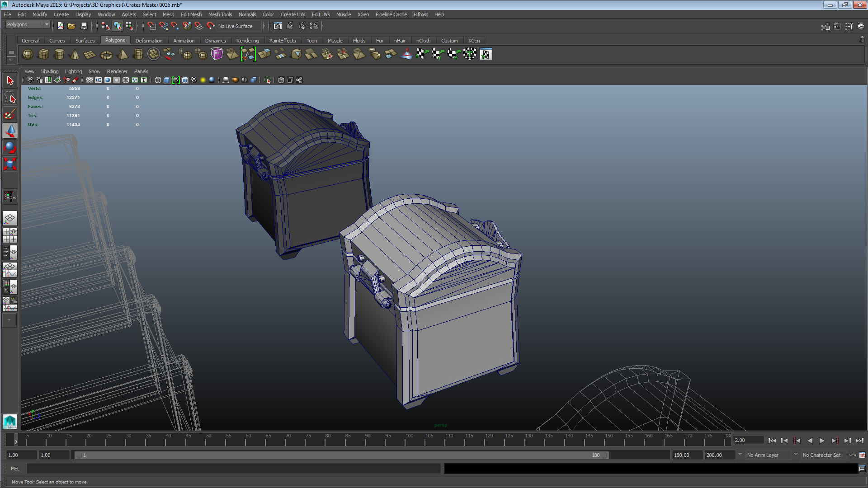Switch to the Rendering shelf tab
Viewport: 868px width, 488px height.
[x=247, y=41]
